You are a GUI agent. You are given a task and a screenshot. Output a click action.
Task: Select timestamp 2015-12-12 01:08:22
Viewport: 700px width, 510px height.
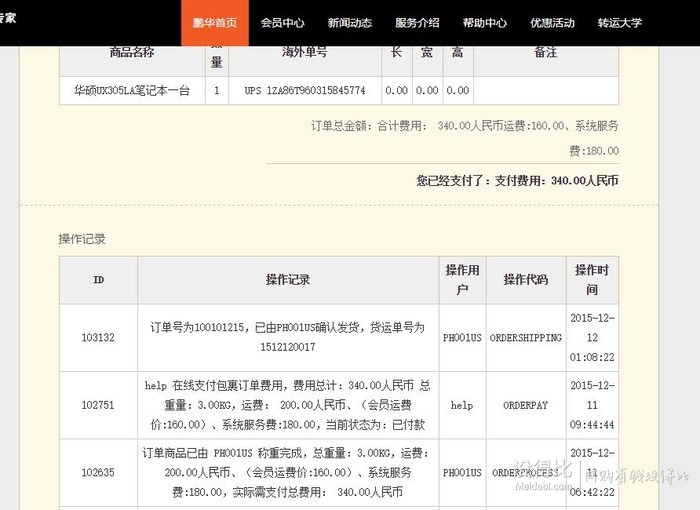tap(592, 338)
